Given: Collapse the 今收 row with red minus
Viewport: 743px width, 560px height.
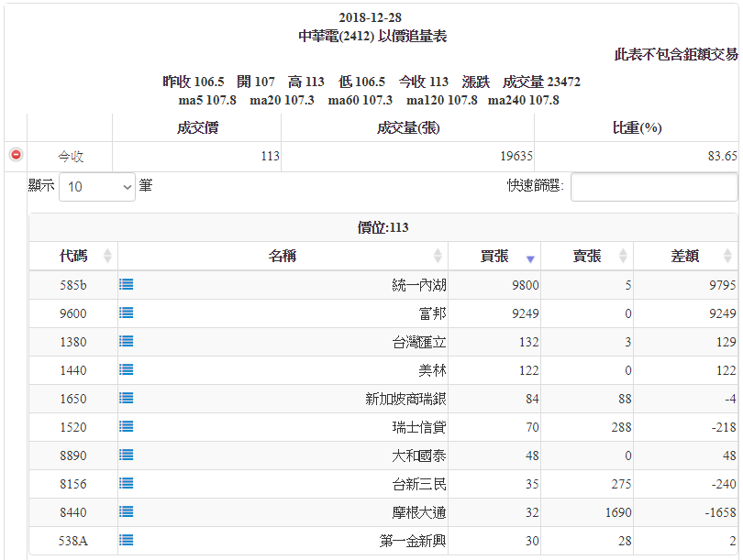Looking at the screenshot, I should (x=16, y=156).
